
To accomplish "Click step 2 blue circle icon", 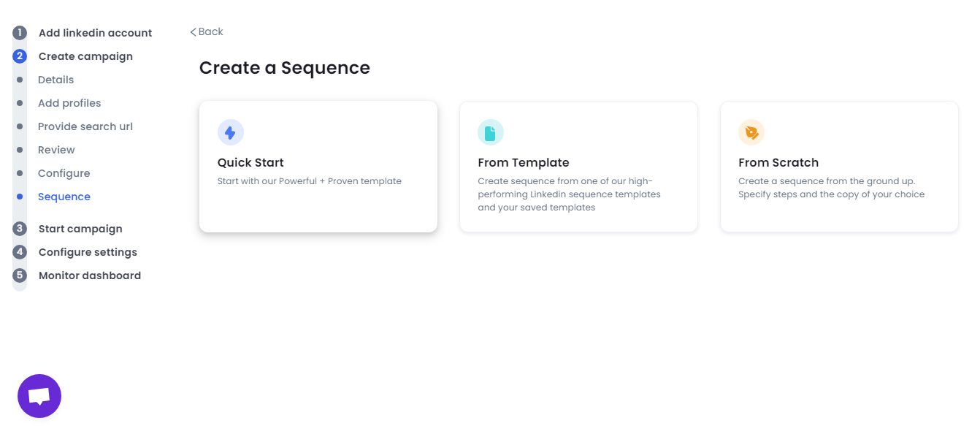I will pos(20,56).
